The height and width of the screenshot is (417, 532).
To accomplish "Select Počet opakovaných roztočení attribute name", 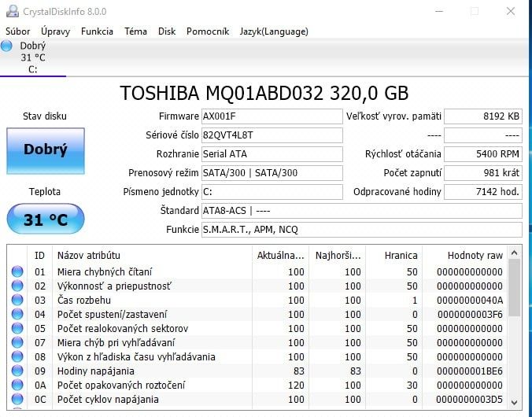I will (121, 385).
